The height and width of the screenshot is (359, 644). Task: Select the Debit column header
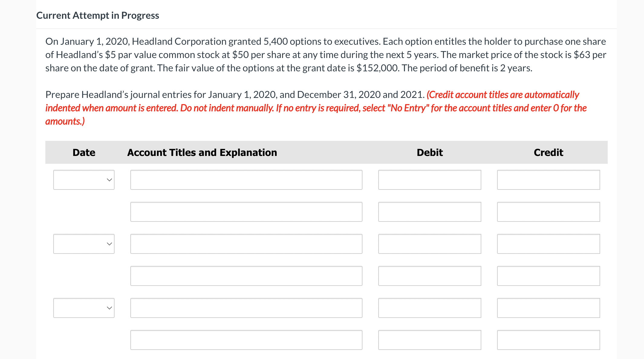coord(430,152)
